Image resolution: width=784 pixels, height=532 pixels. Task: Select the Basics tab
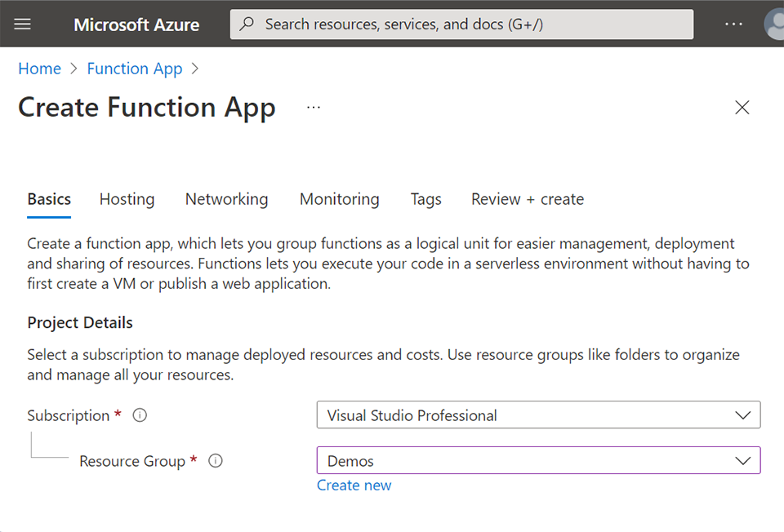click(x=49, y=199)
